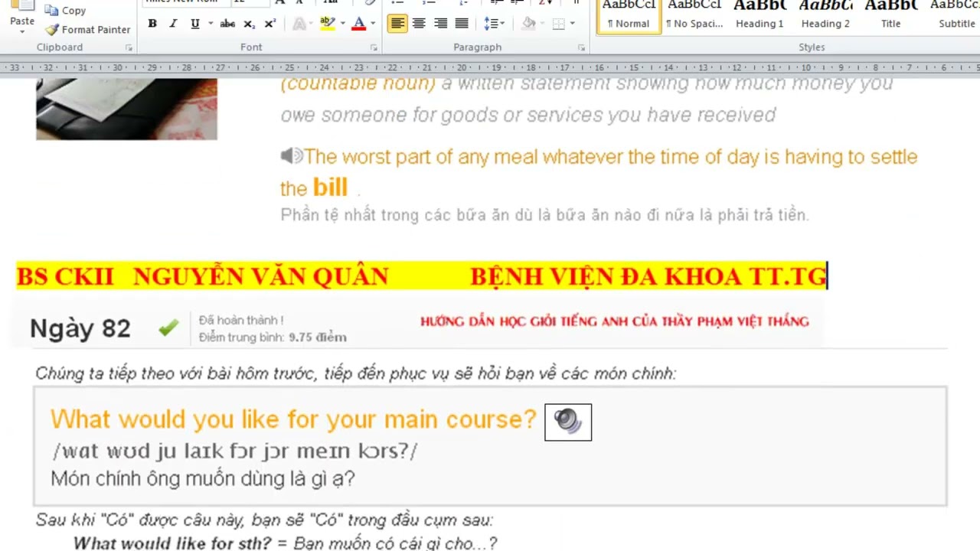
Task: Open Font dialog launcher
Action: point(374,47)
